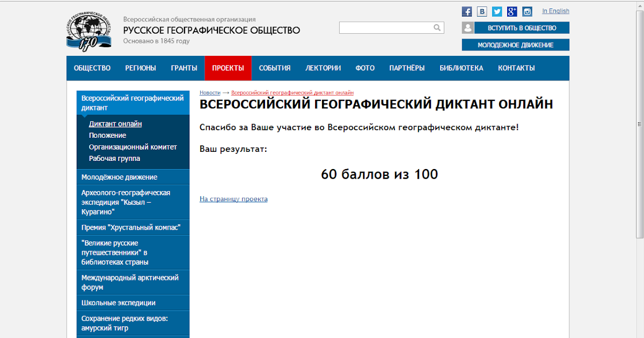This screenshot has height=338, width=644.
Task: Open the Facebook social icon
Action: (x=467, y=11)
